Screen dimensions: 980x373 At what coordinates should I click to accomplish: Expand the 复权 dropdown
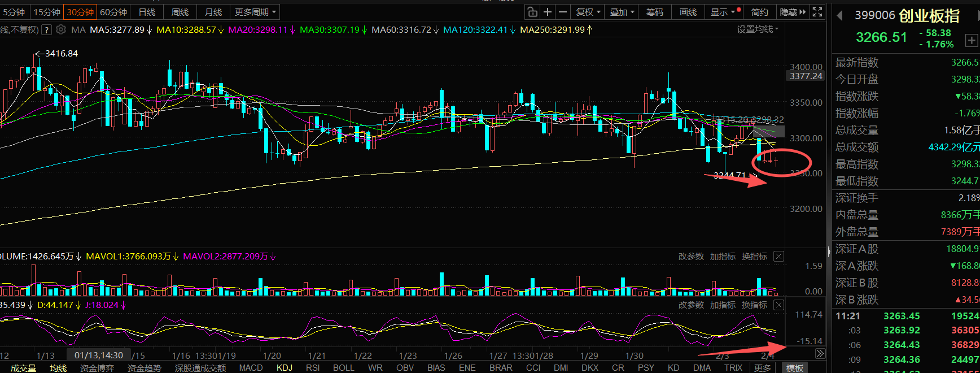[588, 12]
